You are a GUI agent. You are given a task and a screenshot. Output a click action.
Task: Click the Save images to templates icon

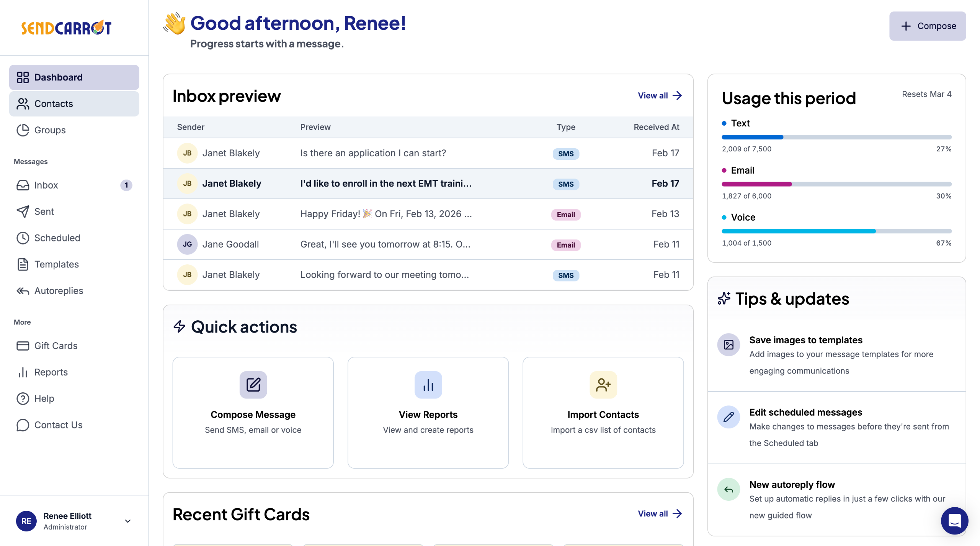tap(728, 345)
